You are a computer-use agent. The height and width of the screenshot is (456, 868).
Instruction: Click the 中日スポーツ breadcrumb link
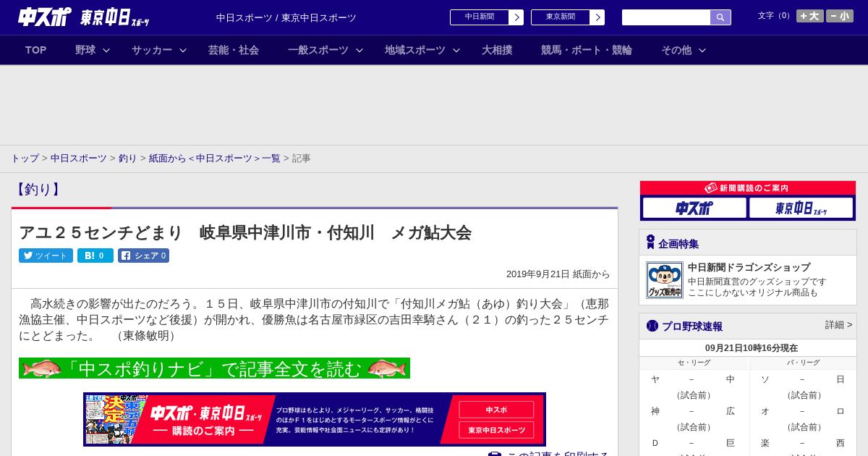coord(79,158)
